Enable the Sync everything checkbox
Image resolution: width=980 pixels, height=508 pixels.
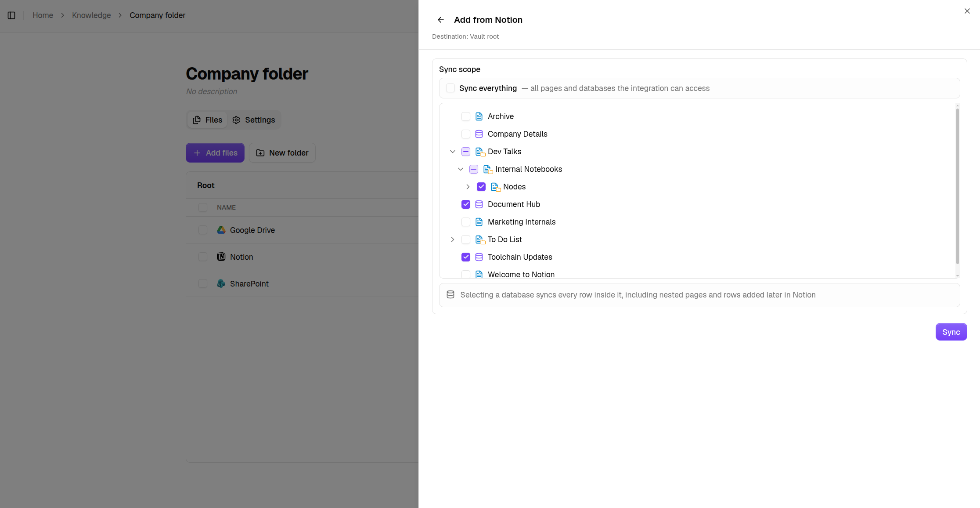(450, 88)
